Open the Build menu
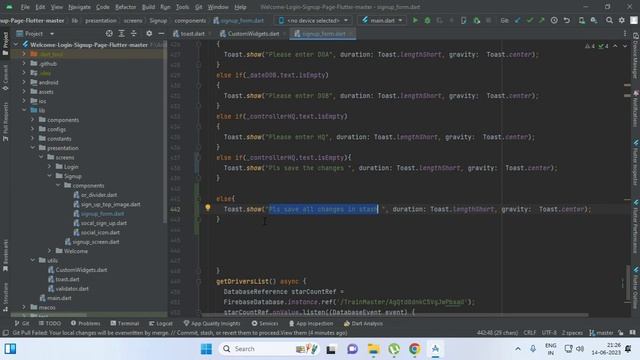The image size is (640, 360). tap(148, 7)
